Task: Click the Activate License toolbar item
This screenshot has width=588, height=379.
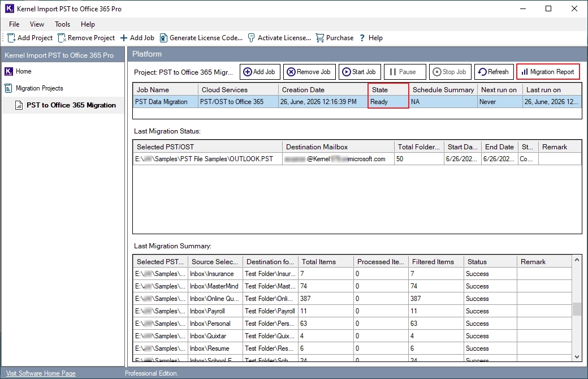Action: click(x=279, y=38)
